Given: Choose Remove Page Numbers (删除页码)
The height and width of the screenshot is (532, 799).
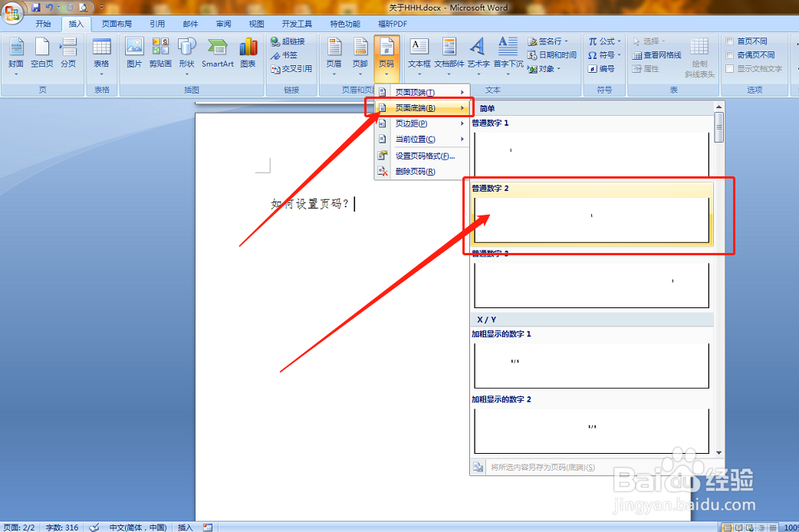Looking at the screenshot, I should click(x=422, y=172).
